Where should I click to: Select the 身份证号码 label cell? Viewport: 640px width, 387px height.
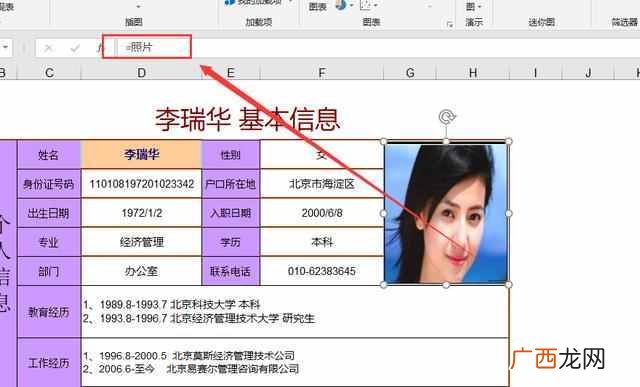[49, 184]
